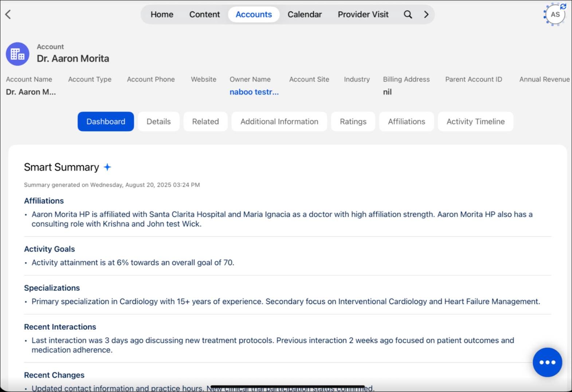Open the floating three-dots actions button

click(547, 362)
